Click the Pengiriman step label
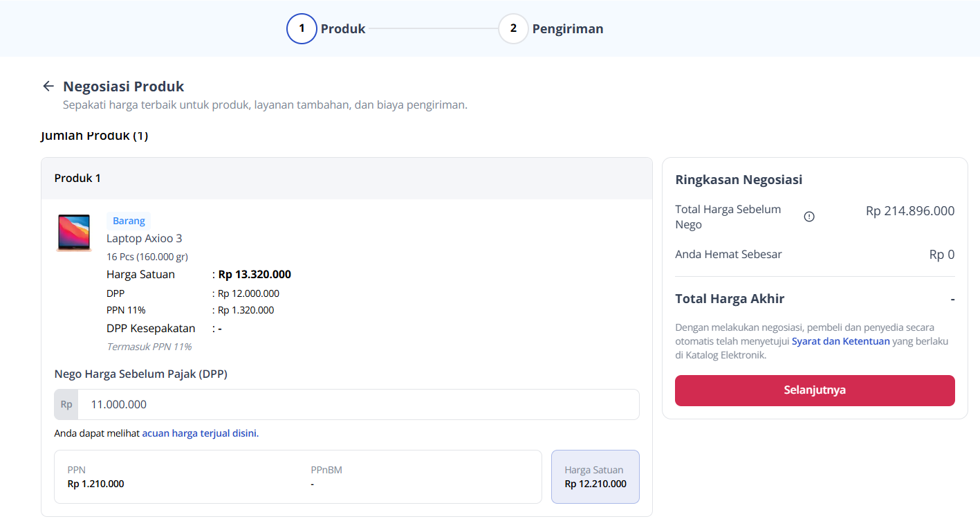The image size is (980, 519). 568,29
